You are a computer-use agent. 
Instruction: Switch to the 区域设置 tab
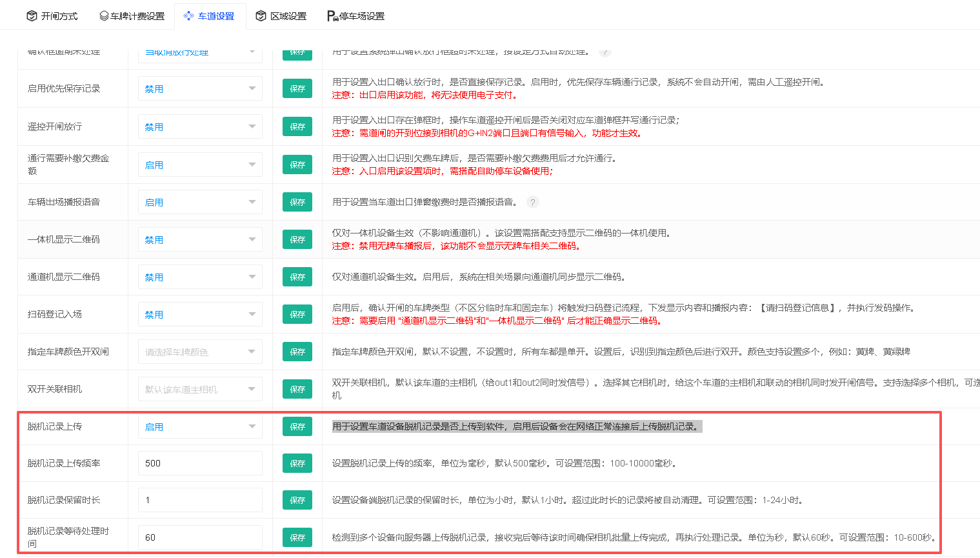coord(281,16)
